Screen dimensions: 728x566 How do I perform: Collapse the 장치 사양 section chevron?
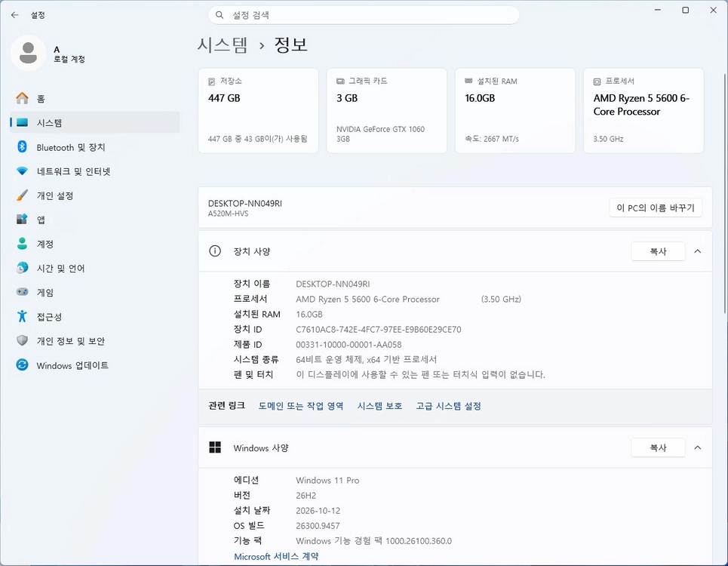[697, 251]
